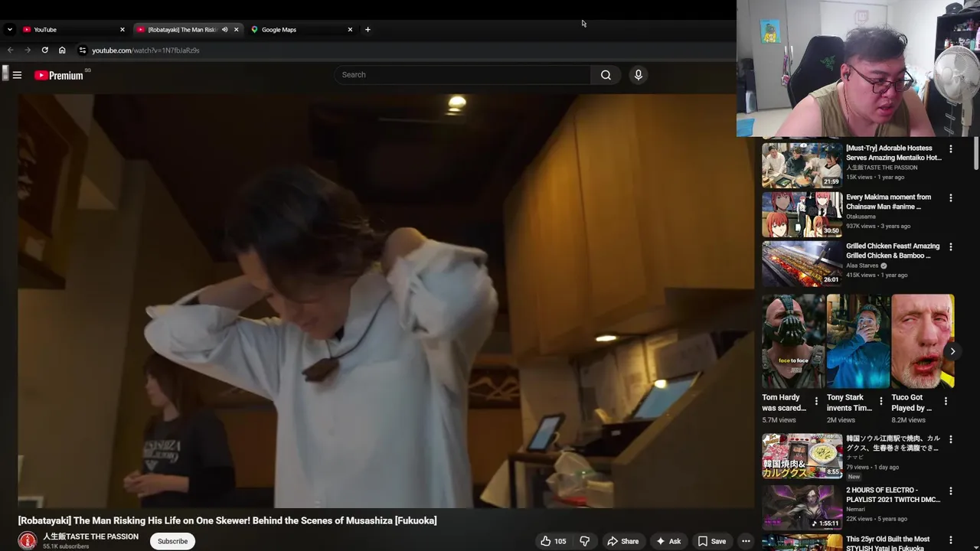This screenshot has width=980, height=551.
Task: Open Grilled Chicken Feast video thumbnail
Action: click(x=802, y=263)
